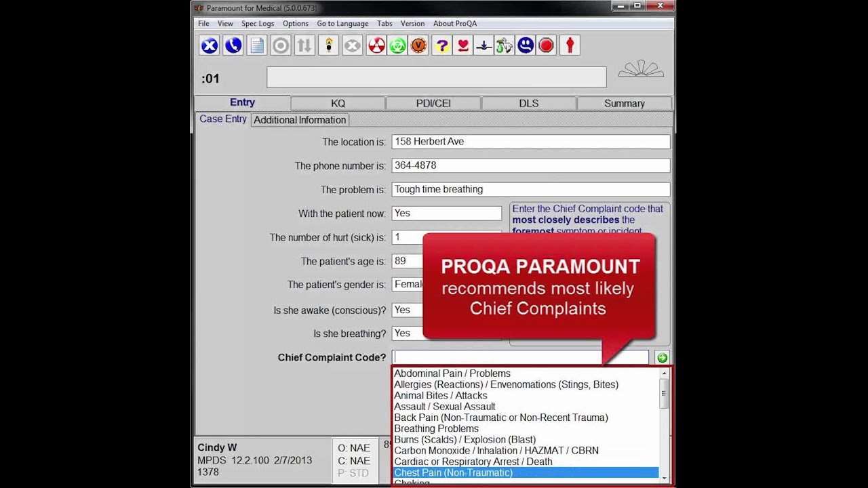Select Chest Pain (Non-Traumatic) highlighted entry

(x=526, y=472)
